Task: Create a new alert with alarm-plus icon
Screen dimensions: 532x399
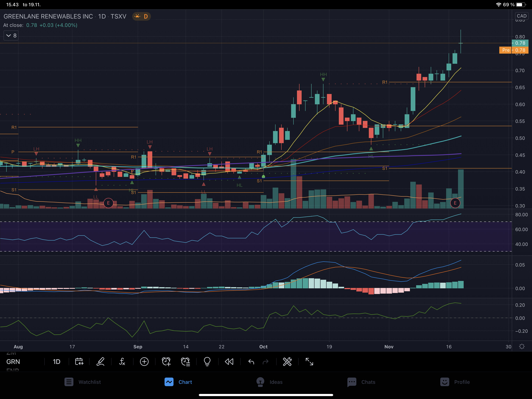Action: pos(166,362)
